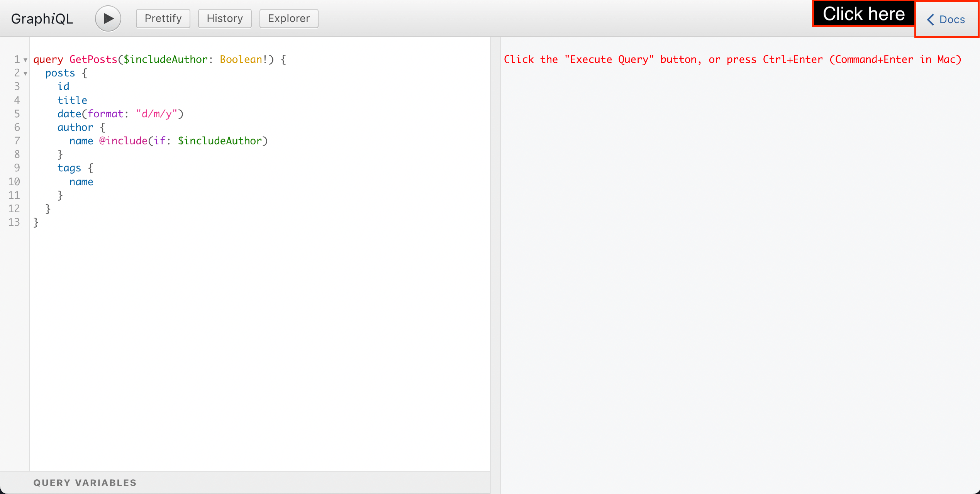Click the Execute Query play button
This screenshot has height=494, width=980.
pyautogui.click(x=108, y=18)
